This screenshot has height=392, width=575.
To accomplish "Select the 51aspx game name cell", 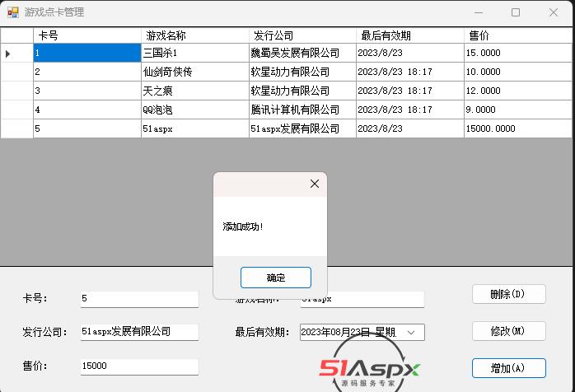I will pos(195,128).
